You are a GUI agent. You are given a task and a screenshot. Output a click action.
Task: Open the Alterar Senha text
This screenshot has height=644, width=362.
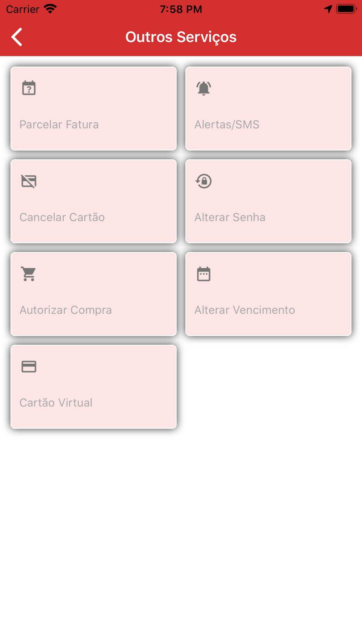tap(230, 217)
